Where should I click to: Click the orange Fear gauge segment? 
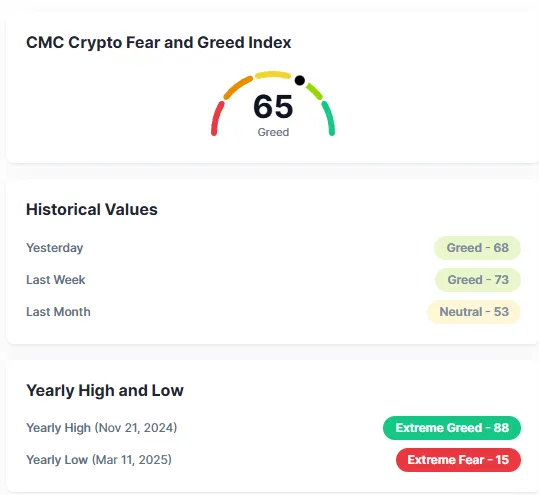point(238,88)
